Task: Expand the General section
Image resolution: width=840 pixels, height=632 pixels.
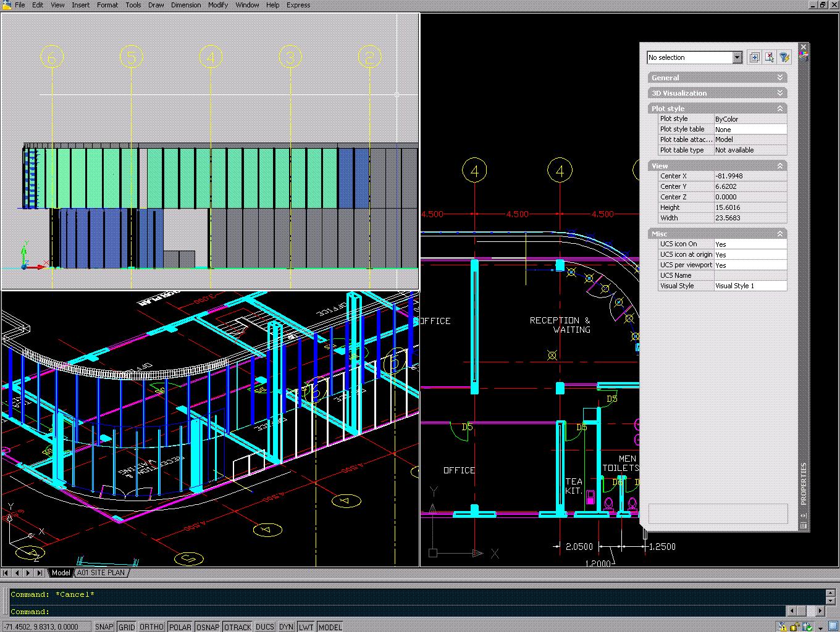Action: (718, 78)
